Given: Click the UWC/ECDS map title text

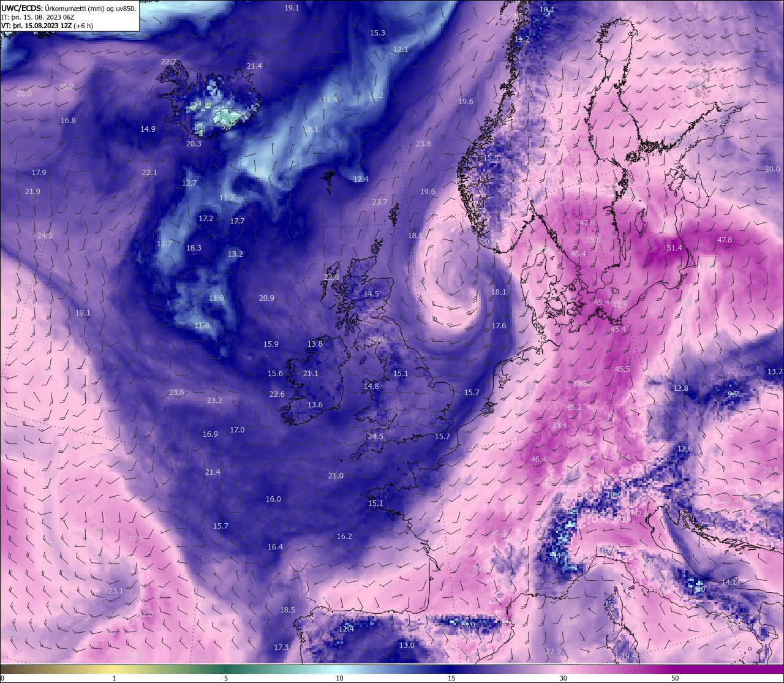Looking at the screenshot, I should [x=69, y=8].
